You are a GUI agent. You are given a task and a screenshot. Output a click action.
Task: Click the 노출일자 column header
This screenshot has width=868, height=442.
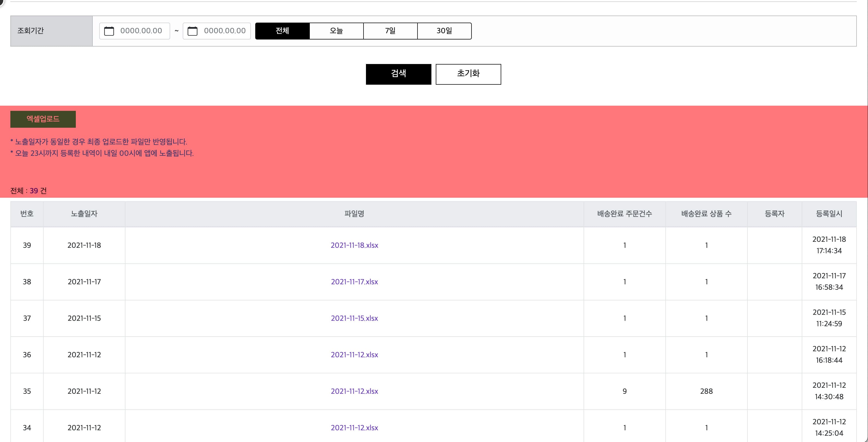click(x=84, y=214)
